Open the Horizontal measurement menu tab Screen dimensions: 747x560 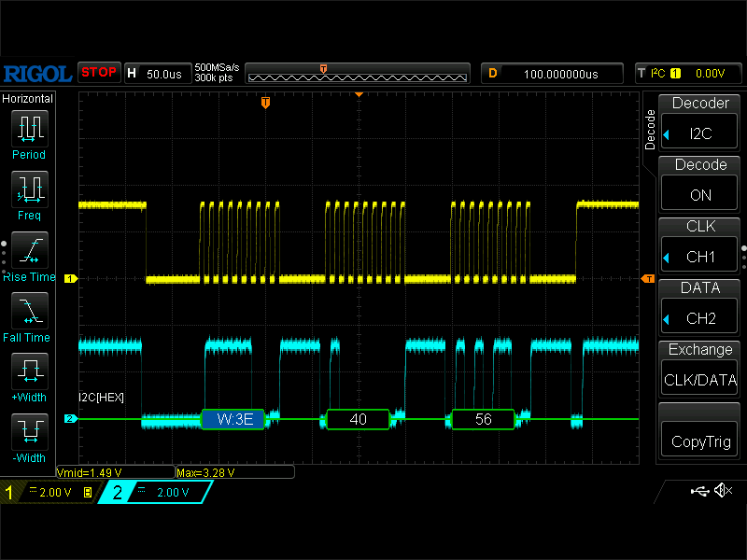click(28, 99)
